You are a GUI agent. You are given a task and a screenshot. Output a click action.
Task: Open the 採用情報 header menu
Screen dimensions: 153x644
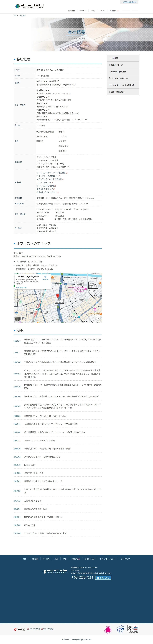114,11
